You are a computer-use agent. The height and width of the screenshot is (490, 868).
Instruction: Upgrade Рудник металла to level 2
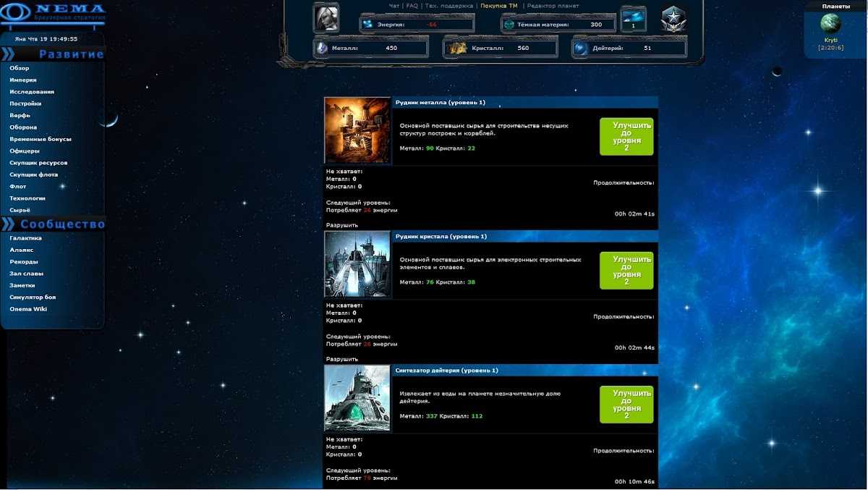coord(626,137)
